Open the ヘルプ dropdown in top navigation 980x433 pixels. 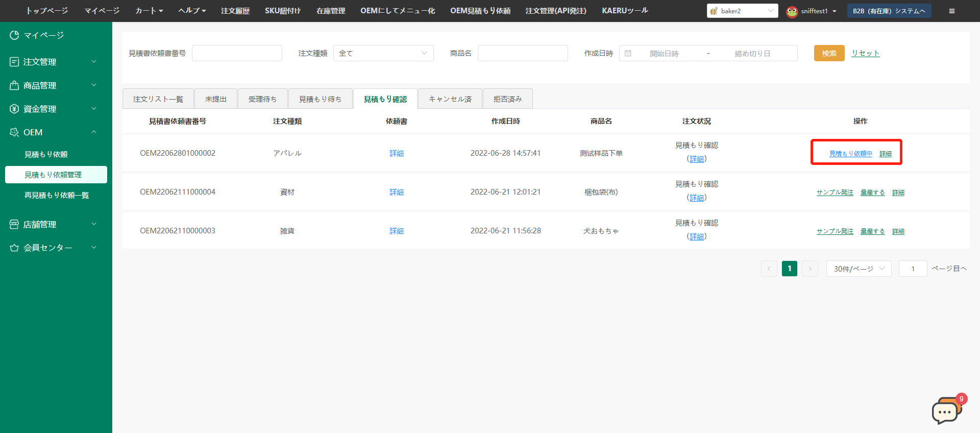(192, 11)
